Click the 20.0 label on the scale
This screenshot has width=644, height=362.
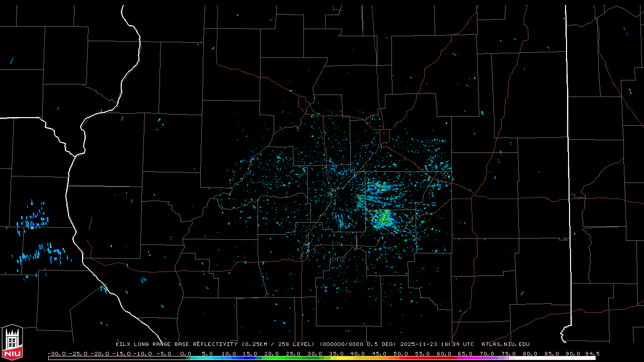click(x=271, y=353)
